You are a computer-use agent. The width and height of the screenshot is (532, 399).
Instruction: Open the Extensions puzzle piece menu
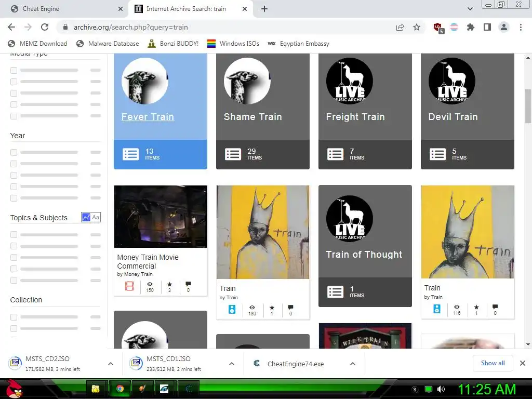pyautogui.click(x=471, y=27)
